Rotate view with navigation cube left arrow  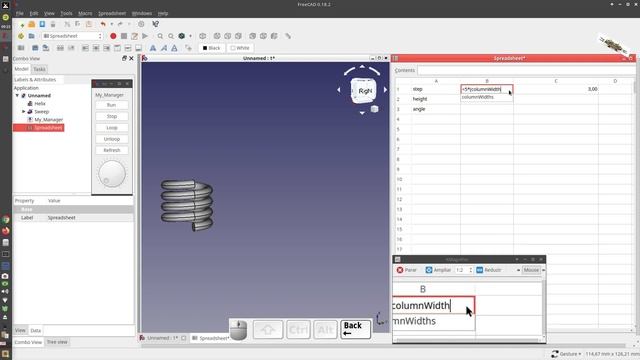(339, 89)
